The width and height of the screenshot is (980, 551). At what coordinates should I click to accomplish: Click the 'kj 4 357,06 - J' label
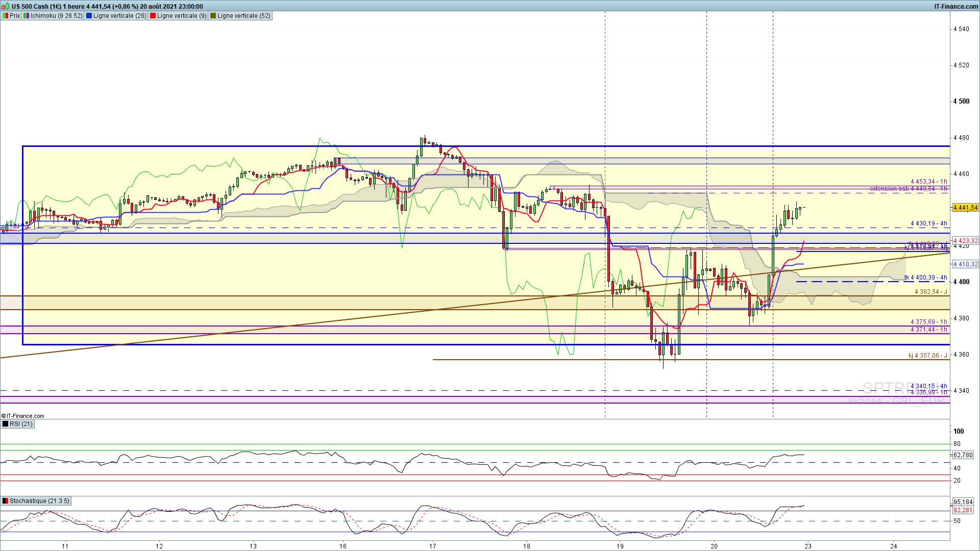click(928, 356)
